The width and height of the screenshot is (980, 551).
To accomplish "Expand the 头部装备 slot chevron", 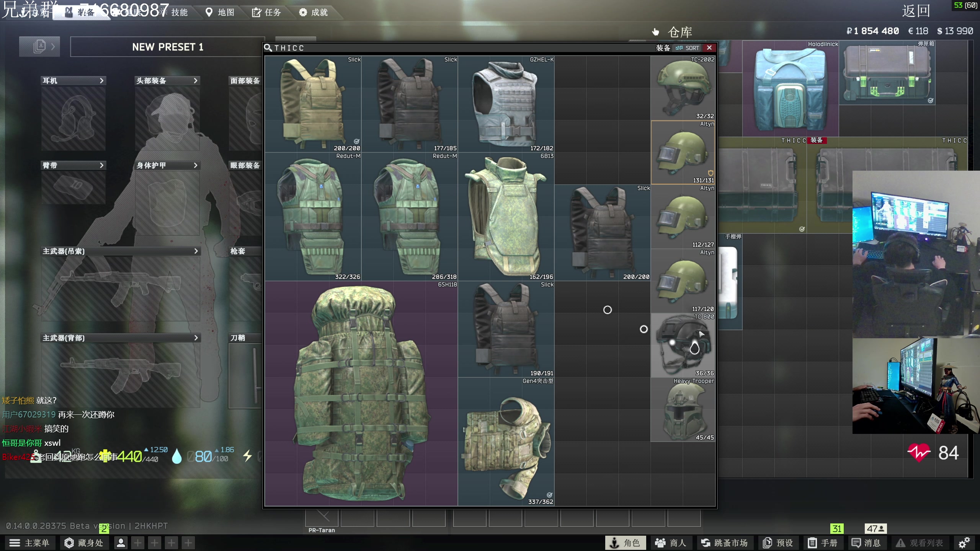I will tap(196, 81).
